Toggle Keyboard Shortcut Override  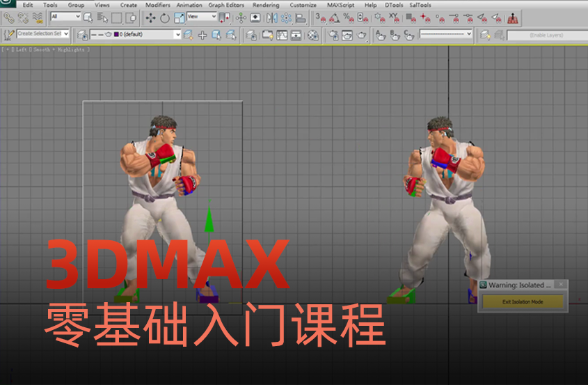(255, 17)
